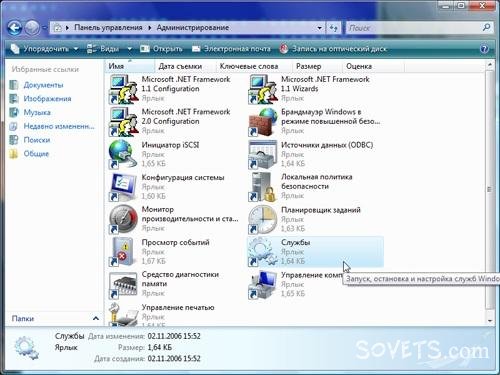The width and height of the screenshot is (500, 375).
Task: Click the Конфигурация системы text label
Action: pyautogui.click(x=183, y=177)
